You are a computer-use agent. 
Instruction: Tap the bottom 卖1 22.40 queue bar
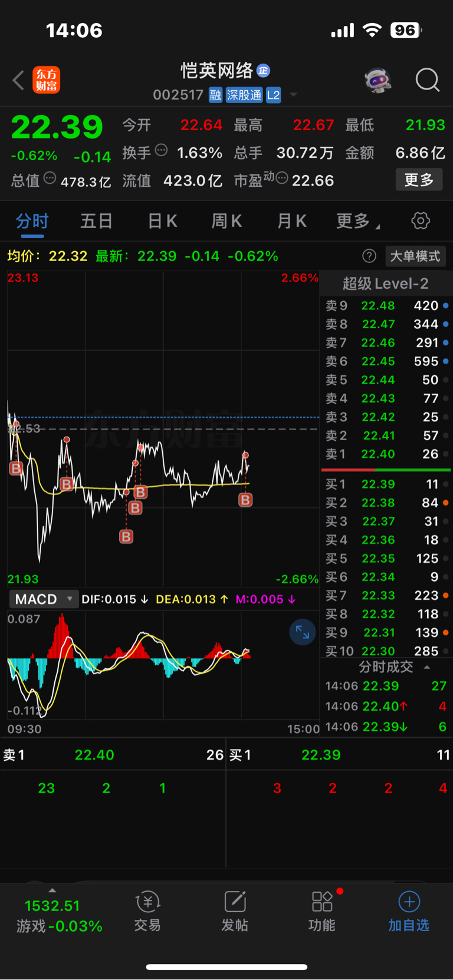click(x=113, y=755)
